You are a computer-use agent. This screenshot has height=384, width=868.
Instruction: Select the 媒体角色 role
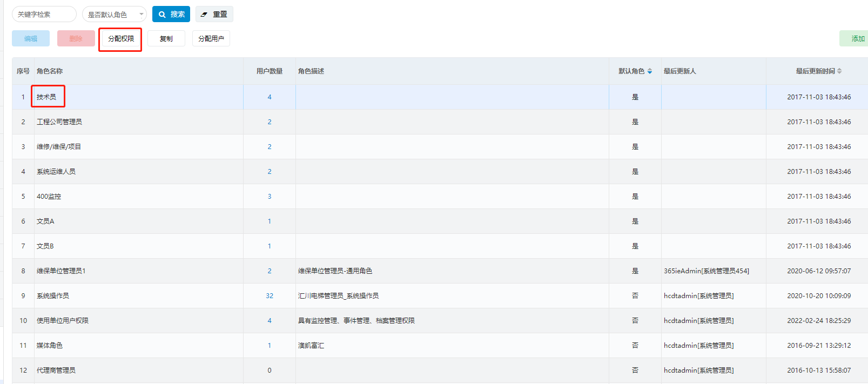click(x=50, y=346)
